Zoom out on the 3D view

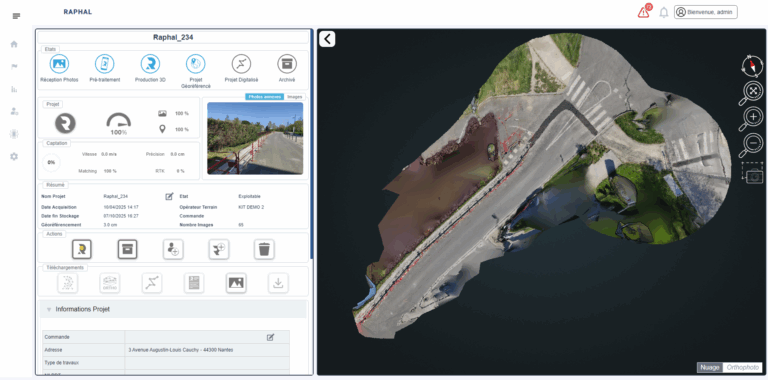[x=752, y=144]
